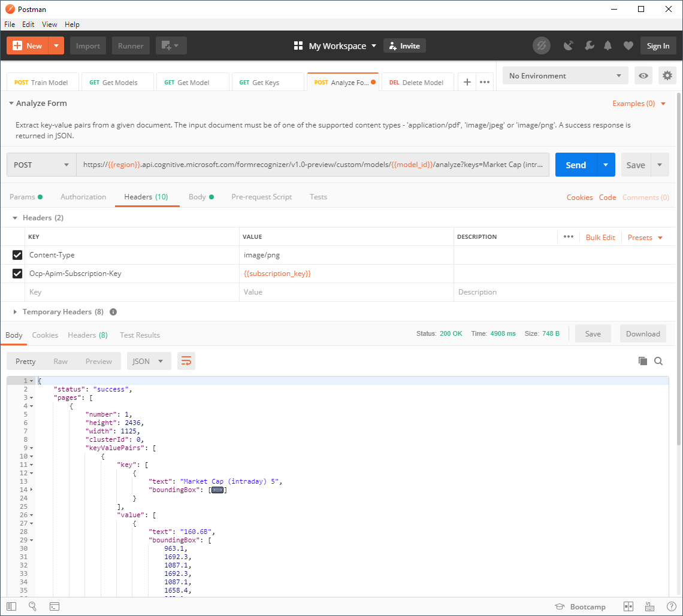Open tab options three-dots menu
The width and height of the screenshot is (683, 616).
click(485, 82)
